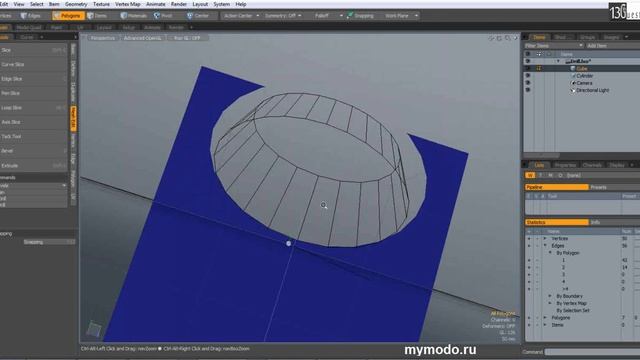This screenshot has height=360, width=640.
Task: Select the Axis Slice tool
Action: 33,122
